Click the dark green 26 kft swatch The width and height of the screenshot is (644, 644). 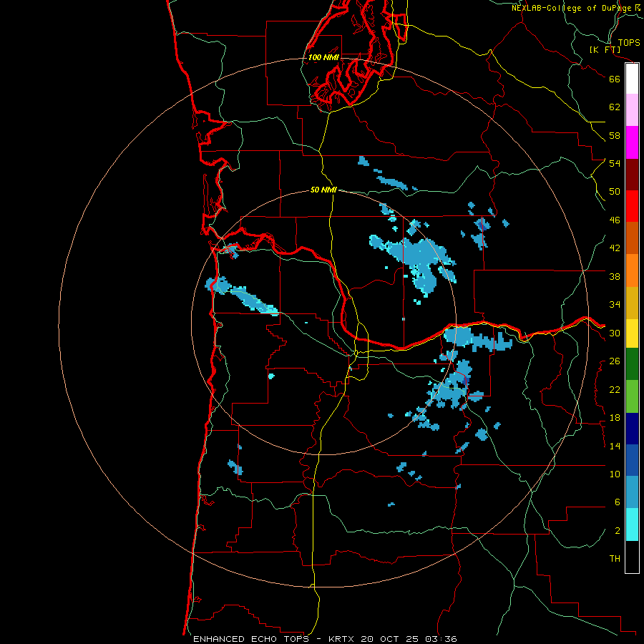(x=632, y=364)
